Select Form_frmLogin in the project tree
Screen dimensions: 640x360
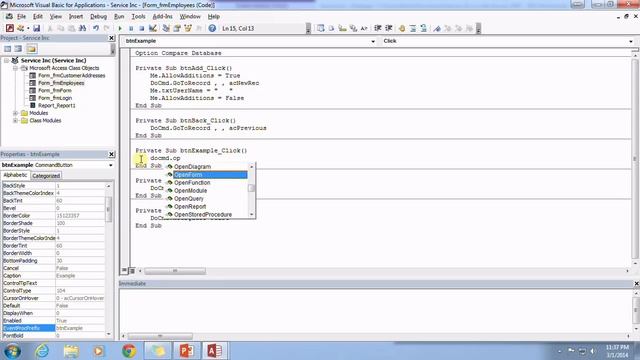(55, 98)
